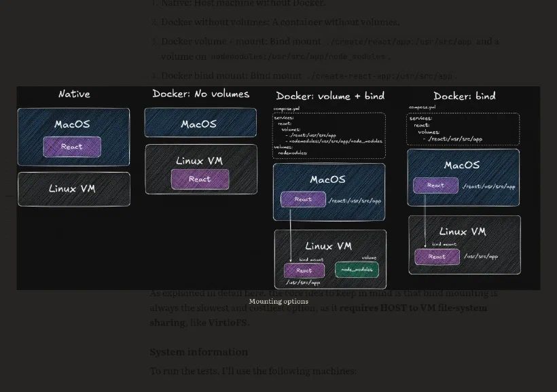Click the "Docker bind mount" list item
The width and height of the screenshot is (557, 392).
(309, 75)
